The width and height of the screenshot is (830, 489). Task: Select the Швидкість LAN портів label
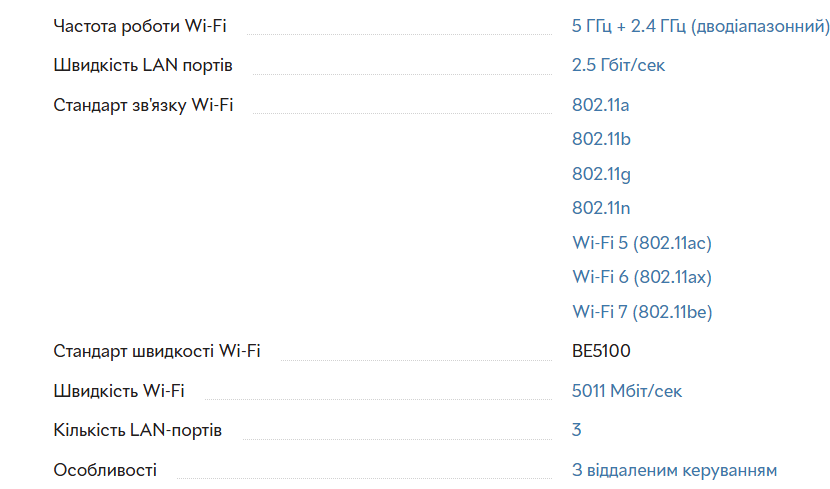[x=143, y=65]
